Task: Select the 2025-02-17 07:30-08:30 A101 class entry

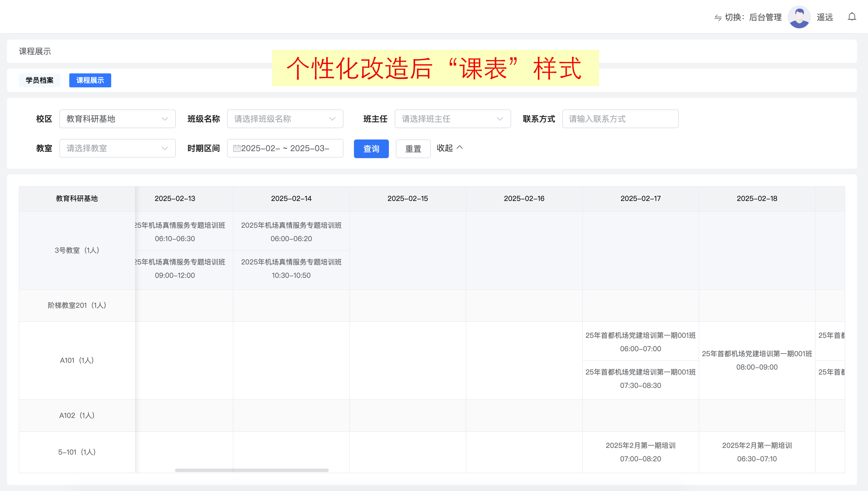Action: coord(640,378)
